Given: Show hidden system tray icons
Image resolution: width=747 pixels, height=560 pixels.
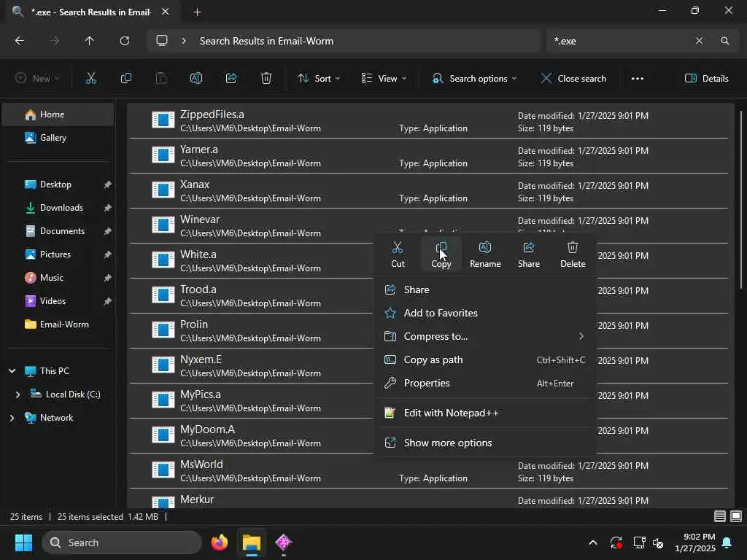Looking at the screenshot, I should (592, 542).
